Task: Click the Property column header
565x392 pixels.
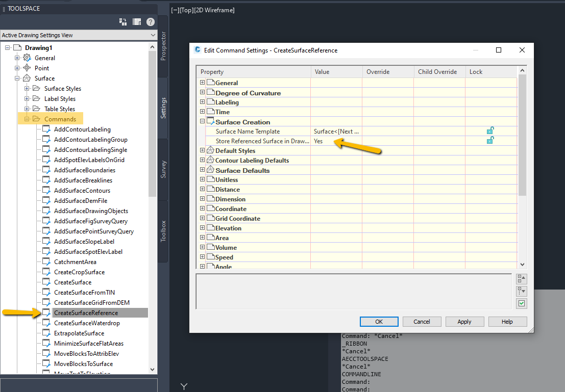Action: [x=254, y=72]
